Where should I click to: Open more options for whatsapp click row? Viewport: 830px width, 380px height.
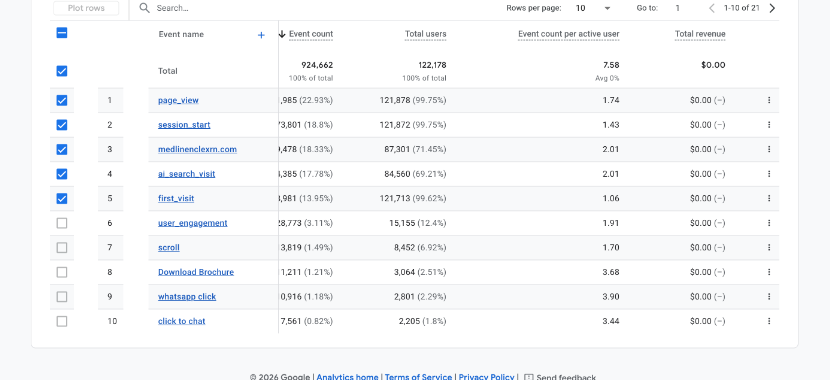pyautogui.click(x=769, y=296)
